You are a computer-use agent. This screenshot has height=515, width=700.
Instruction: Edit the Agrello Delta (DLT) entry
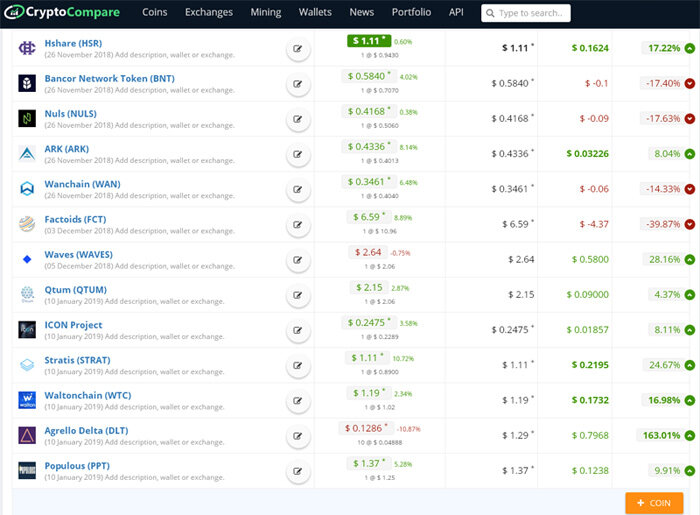(x=298, y=436)
